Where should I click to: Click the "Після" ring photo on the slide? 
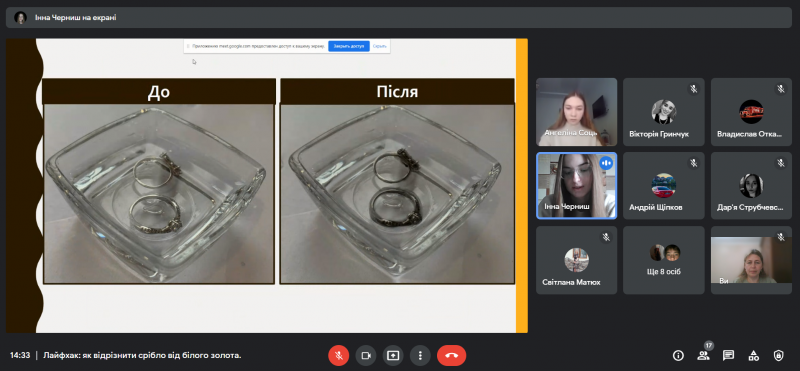pos(397,194)
